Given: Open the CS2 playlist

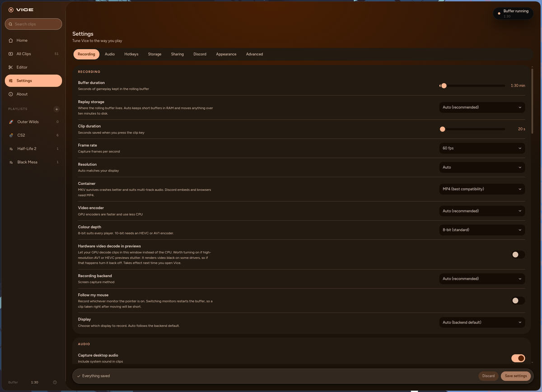Looking at the screenshot, I should coord(33,135).
